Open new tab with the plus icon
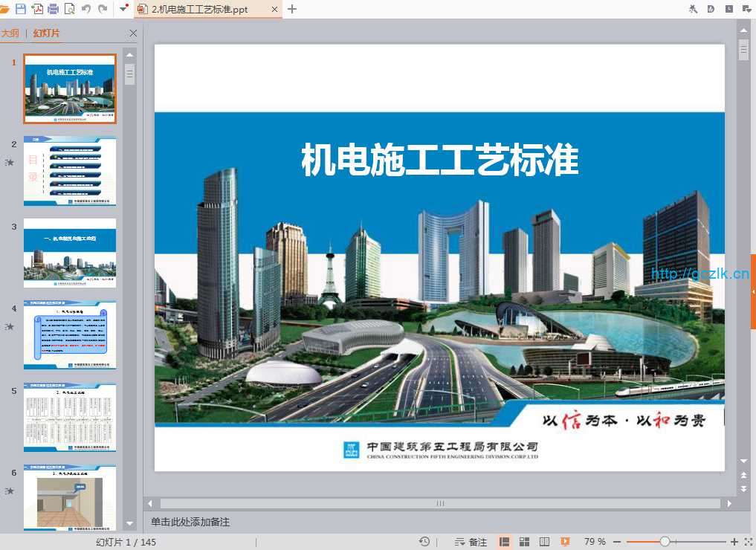The width and height of the screenshot is (756, 550). tap(292, 9)
